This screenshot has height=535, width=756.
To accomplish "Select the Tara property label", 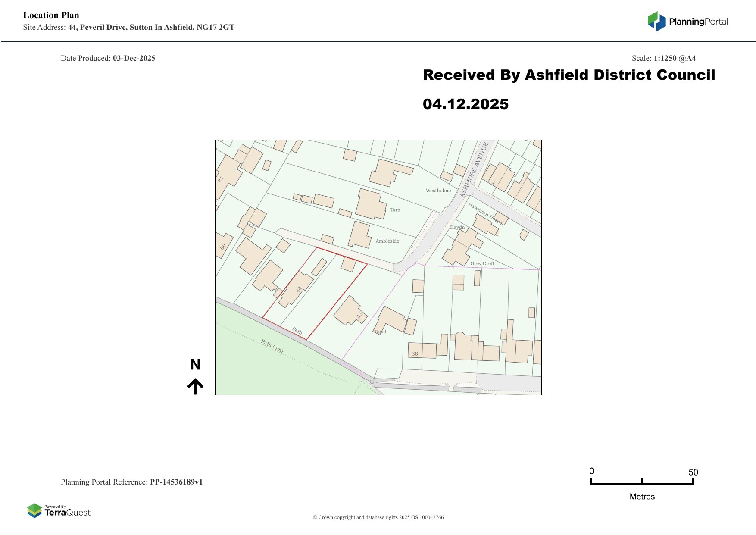I will point(395,210).
